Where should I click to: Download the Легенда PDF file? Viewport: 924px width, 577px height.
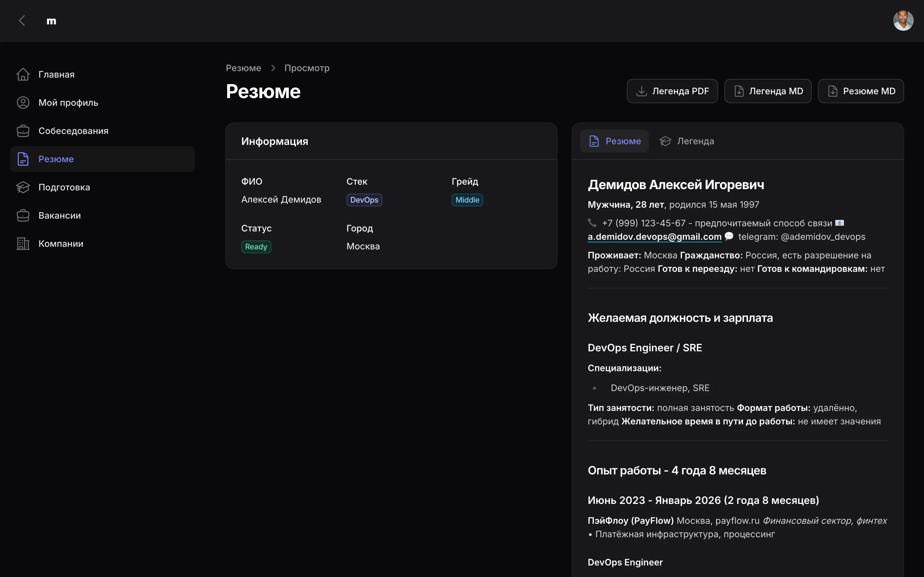(x=672, y=91)
